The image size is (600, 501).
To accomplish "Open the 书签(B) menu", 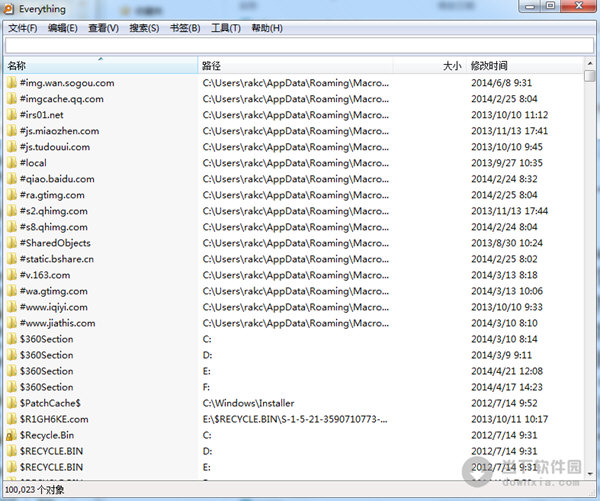I will (x=185, y=28).
